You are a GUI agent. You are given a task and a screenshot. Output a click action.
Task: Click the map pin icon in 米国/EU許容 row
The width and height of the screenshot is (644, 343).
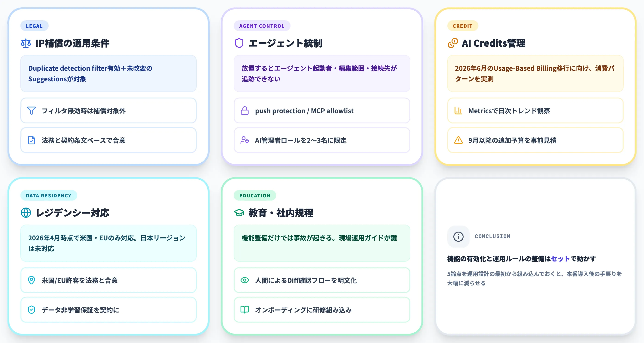[31, 280]
